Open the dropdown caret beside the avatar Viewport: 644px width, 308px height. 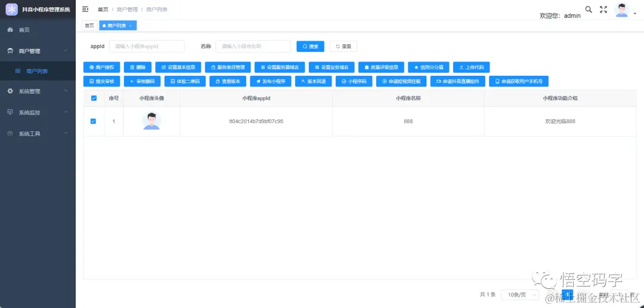coord(635,13)
